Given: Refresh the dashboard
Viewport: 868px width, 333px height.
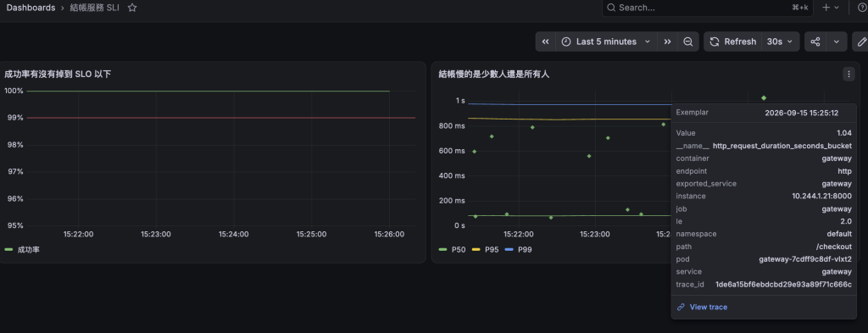Looking at the screenshot, I should point(732,42).
